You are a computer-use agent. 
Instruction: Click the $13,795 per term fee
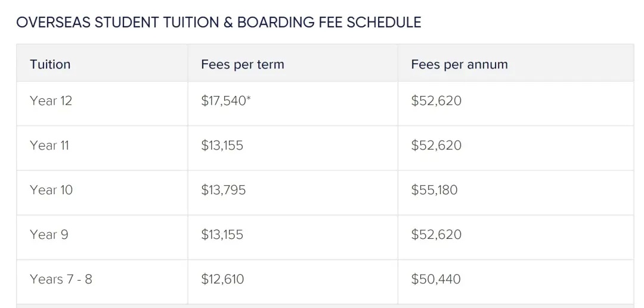[x=224, y=190]
